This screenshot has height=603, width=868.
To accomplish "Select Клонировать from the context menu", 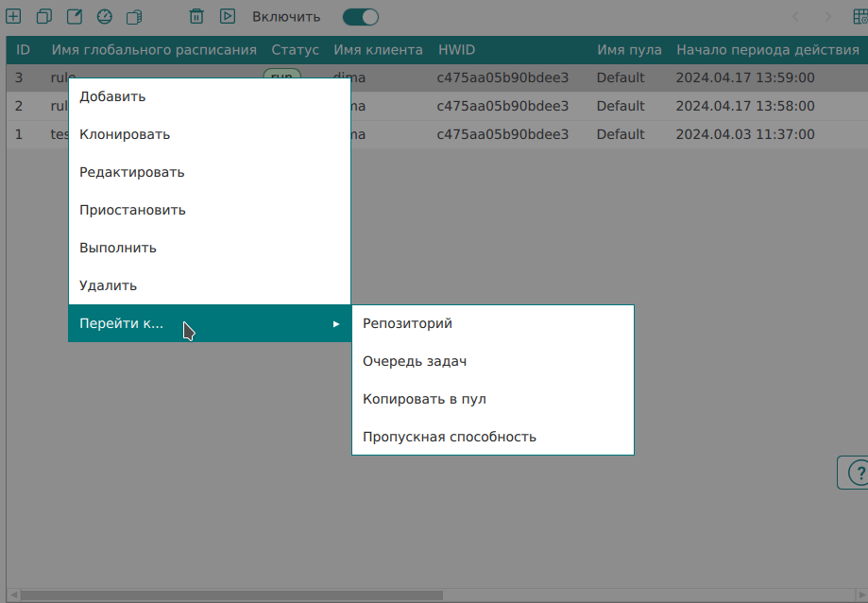I will pyautogui.click(x=125, y=134).
